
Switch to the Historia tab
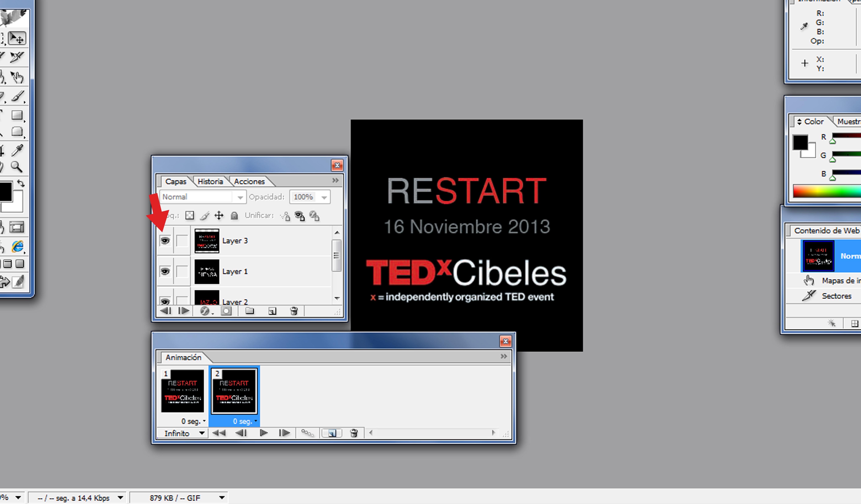(x=210, y=181)
